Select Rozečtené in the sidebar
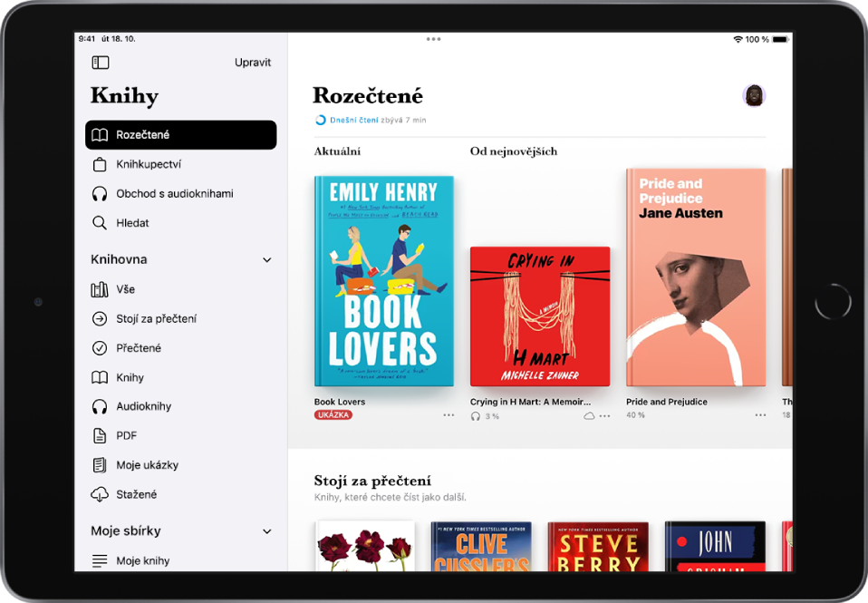 (x=181, y=135)
